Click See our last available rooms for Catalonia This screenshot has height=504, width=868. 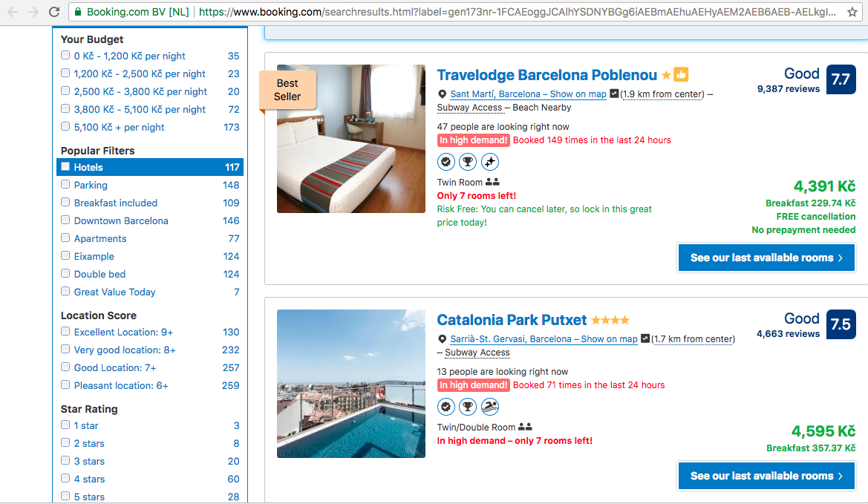pos(766,476)
